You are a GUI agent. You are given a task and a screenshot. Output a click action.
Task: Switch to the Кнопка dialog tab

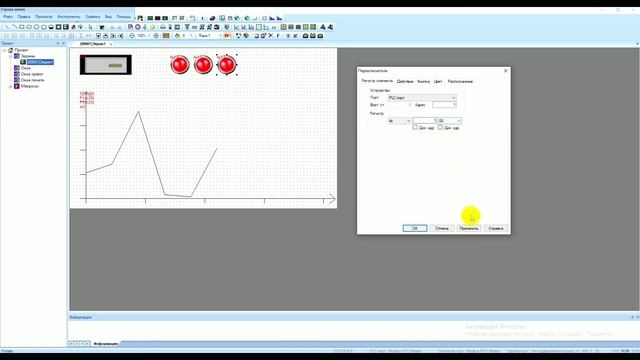click(424, 82)
